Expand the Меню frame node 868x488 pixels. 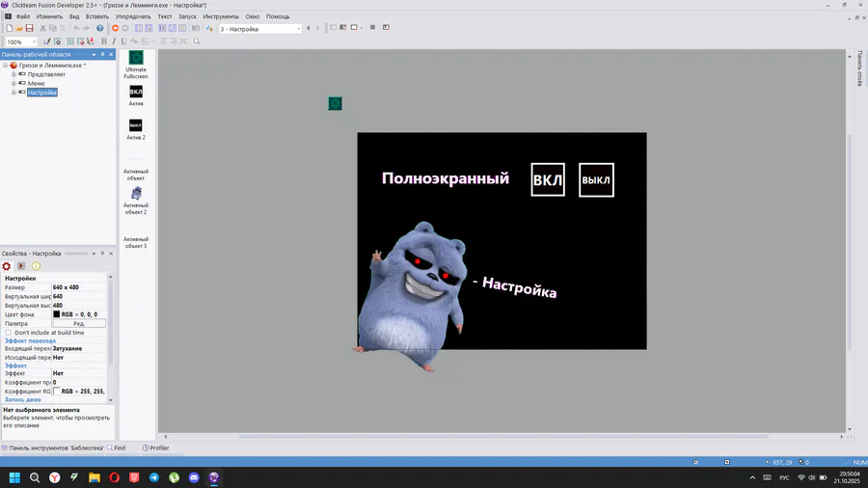(x=14, y=83)
